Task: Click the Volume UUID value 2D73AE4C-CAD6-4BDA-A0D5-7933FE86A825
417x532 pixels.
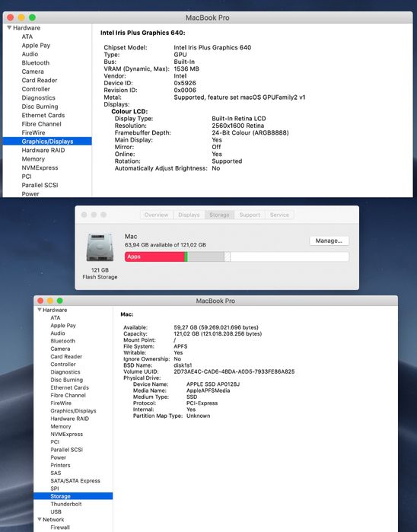Action: click(x=234, y=371)
